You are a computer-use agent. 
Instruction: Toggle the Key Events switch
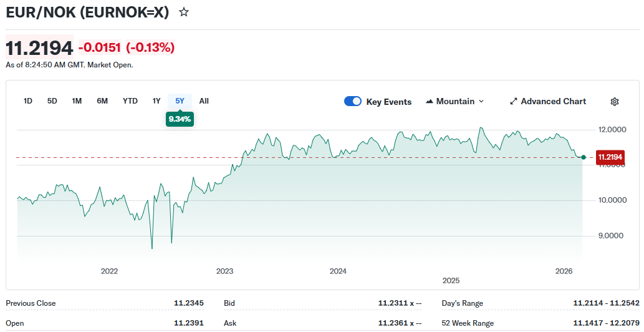point(353,102)
